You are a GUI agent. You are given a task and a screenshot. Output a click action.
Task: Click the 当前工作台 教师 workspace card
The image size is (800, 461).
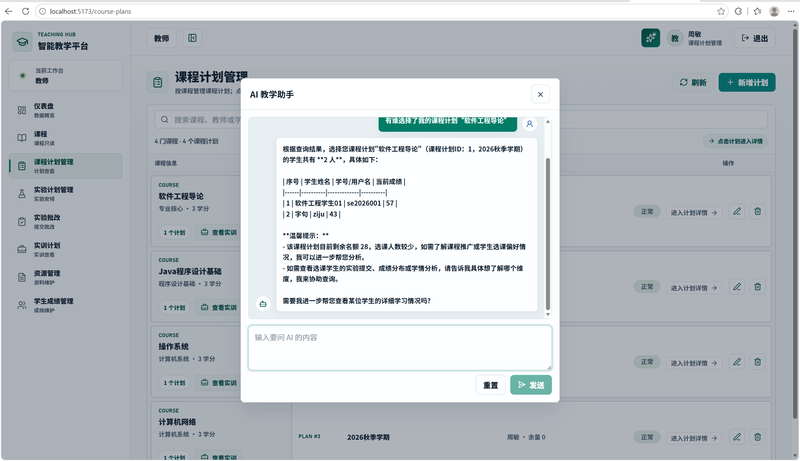coord(65,75)
